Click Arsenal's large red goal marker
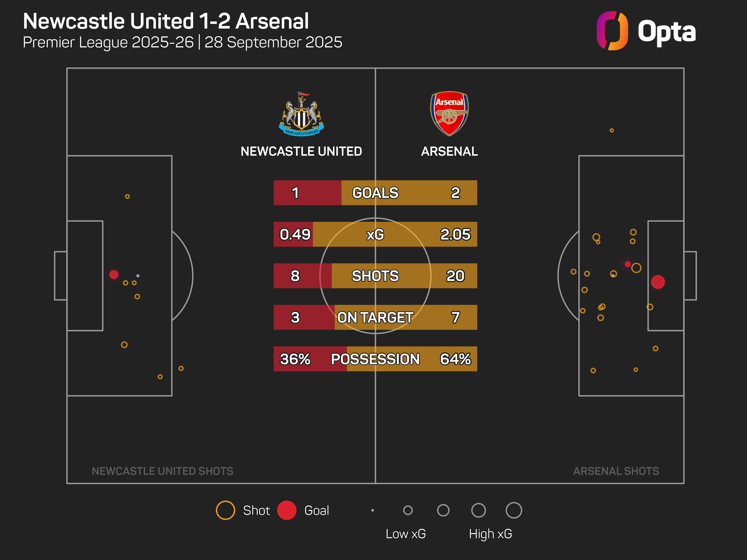 pos(658,282)
